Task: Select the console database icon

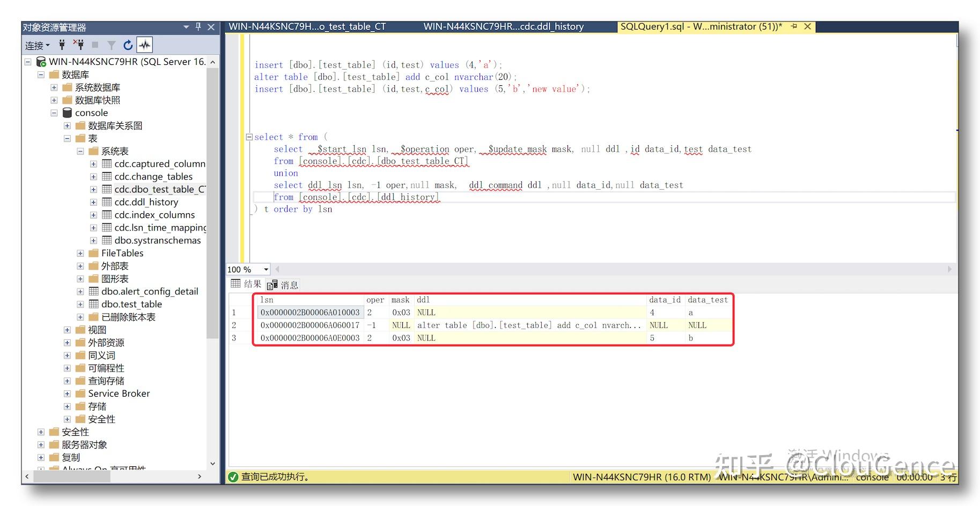Action: (x=67, y=113)
